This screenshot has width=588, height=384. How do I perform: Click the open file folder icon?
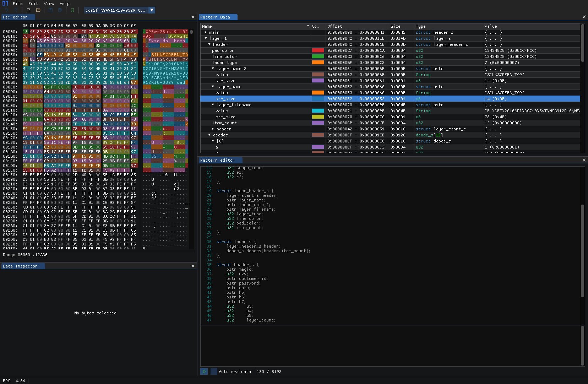point(38,10)
